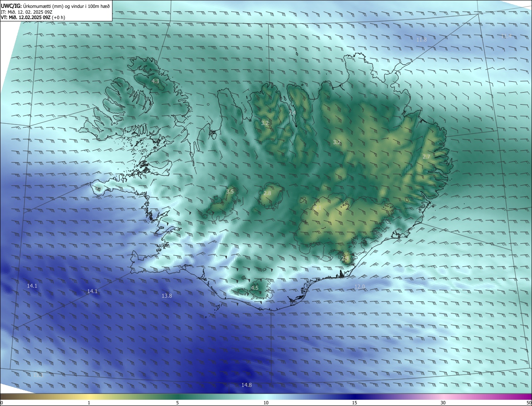
Task: Click the 12.0 value label
Action: click(x=360, y=287)
